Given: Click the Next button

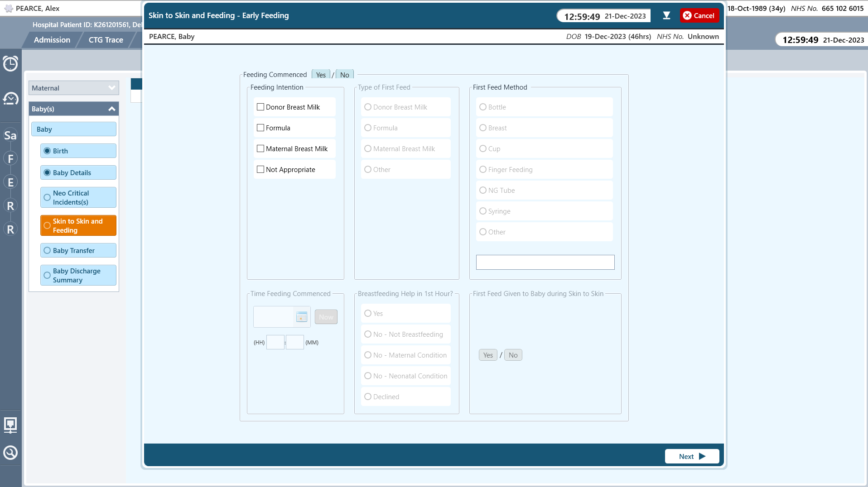Looking at the screenshot, I should coord(692,456).
